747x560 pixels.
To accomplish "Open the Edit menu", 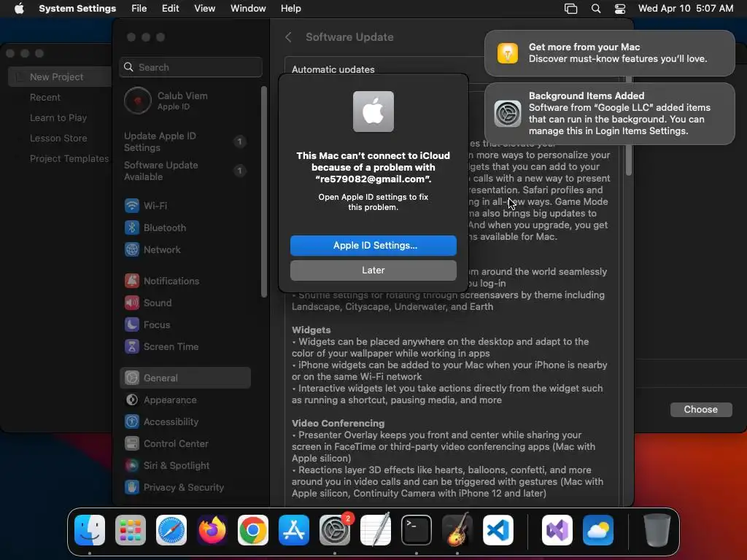I will [171, 9].
